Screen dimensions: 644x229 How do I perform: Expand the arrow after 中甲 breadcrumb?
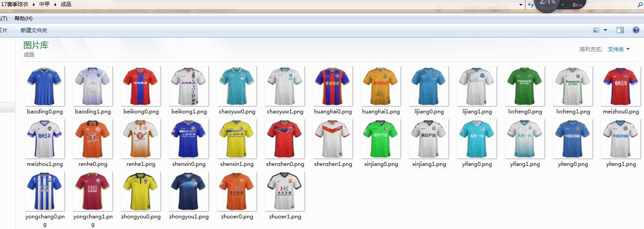[56, 4]
